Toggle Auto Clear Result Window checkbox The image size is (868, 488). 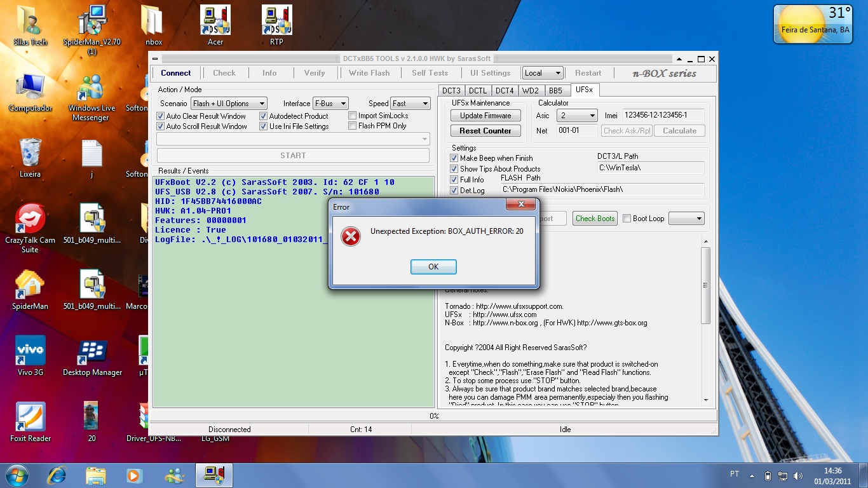pyautogui.click(x=161, y=116)
